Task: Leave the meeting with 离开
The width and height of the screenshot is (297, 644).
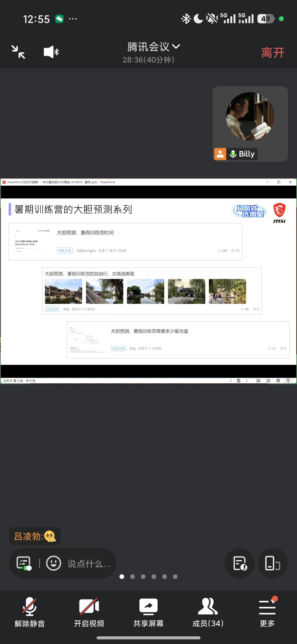Action: pyautogui.click(x=273, y=53)
